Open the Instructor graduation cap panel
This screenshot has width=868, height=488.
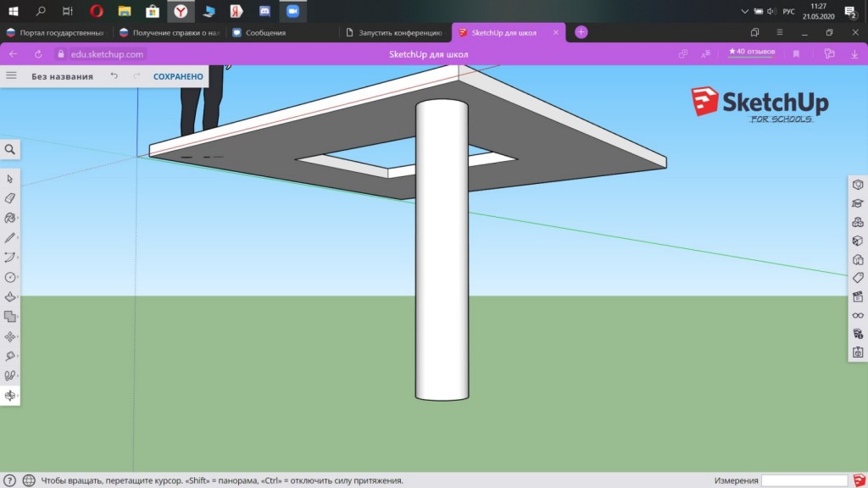858,203
